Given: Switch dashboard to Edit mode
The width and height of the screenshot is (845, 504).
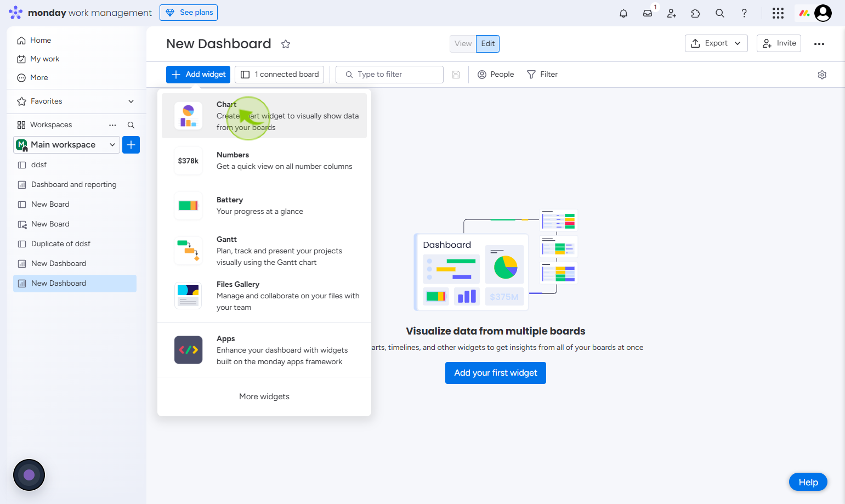Looking at the screenshot, I should pos(488,44).
